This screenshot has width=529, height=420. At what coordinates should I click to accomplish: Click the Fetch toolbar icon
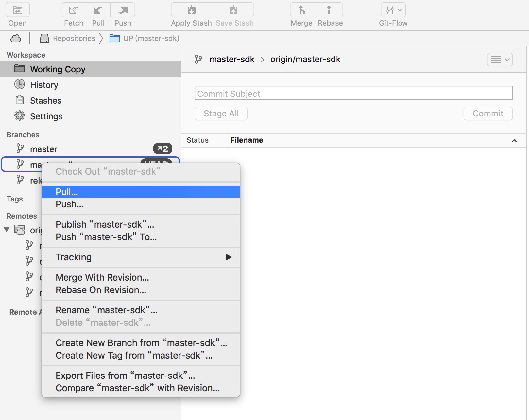[74, 10]
